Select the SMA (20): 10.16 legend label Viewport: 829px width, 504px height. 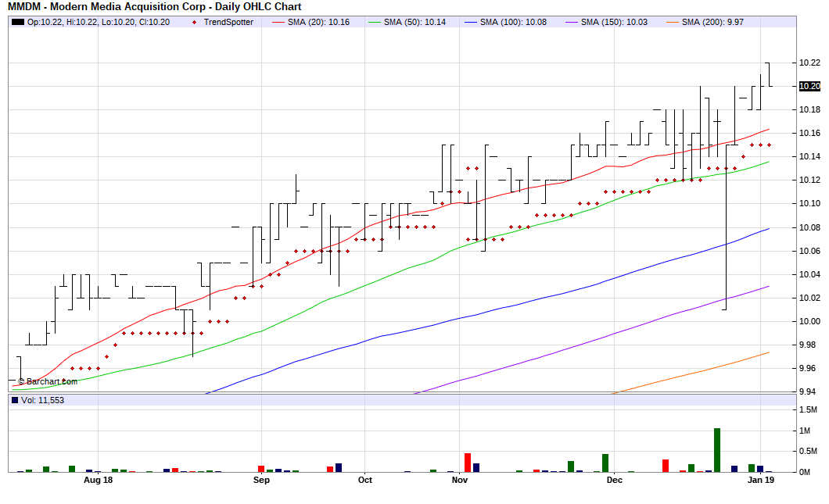(x=318, y=22)
